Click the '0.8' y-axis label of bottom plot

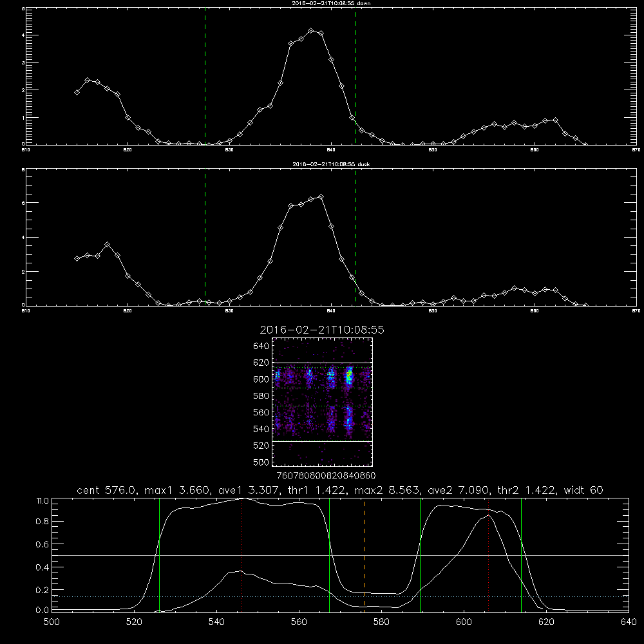(43, 522)
